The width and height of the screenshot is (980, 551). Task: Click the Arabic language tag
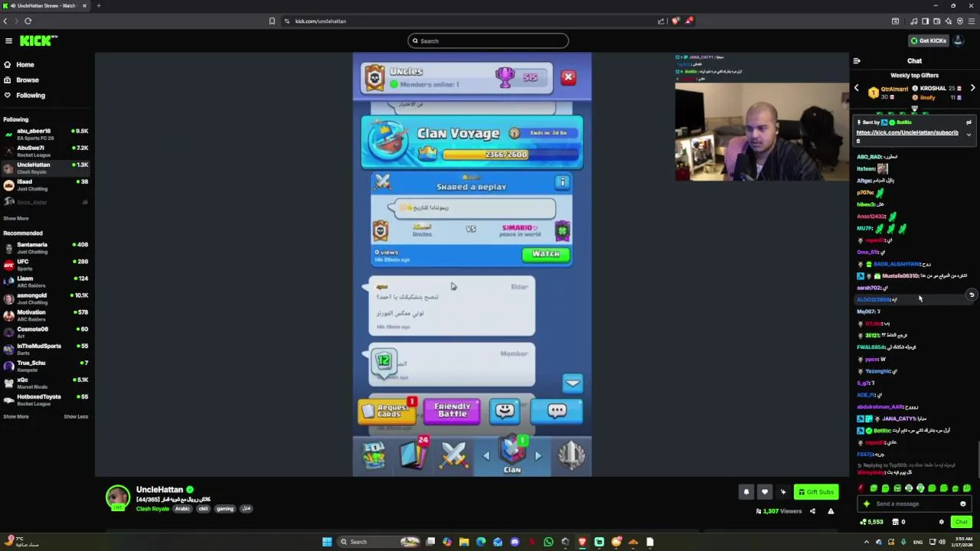pyautogui.click(x=182, y=509)
